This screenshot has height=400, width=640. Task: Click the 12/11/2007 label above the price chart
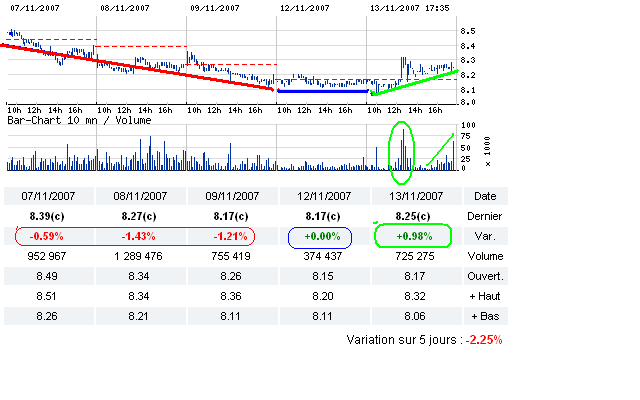point(304,8)
